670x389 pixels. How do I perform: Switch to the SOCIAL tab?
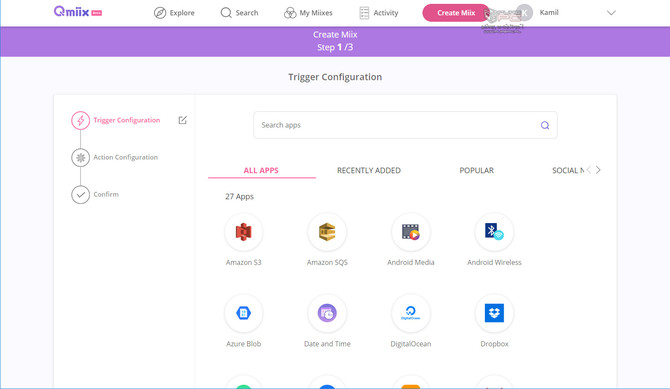pos(568,170)
